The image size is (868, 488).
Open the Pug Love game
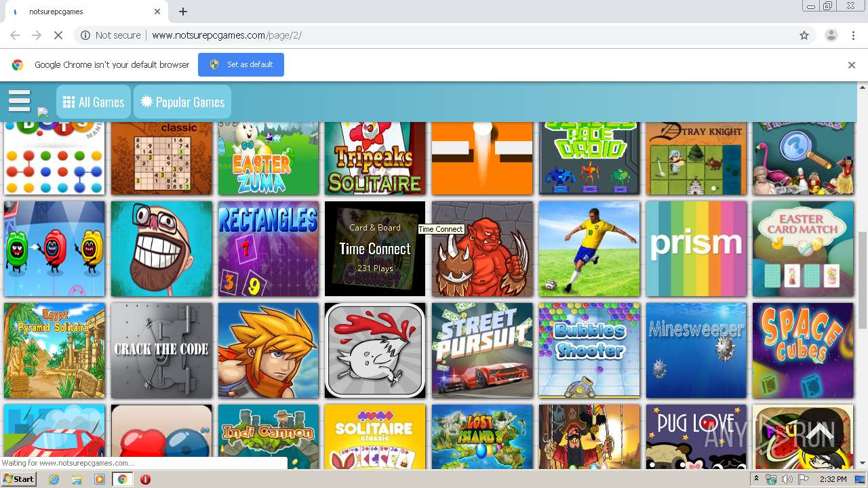coord(696,436)
